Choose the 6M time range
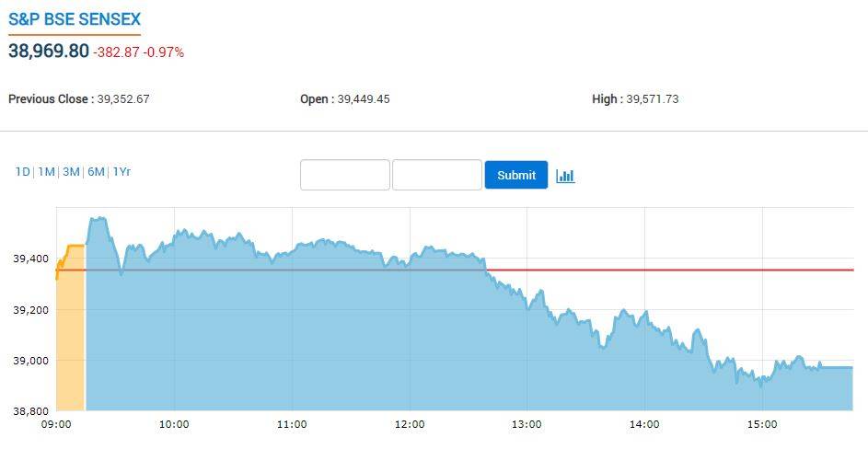Viewport: 868px width, 449px height. pos(96,172)
